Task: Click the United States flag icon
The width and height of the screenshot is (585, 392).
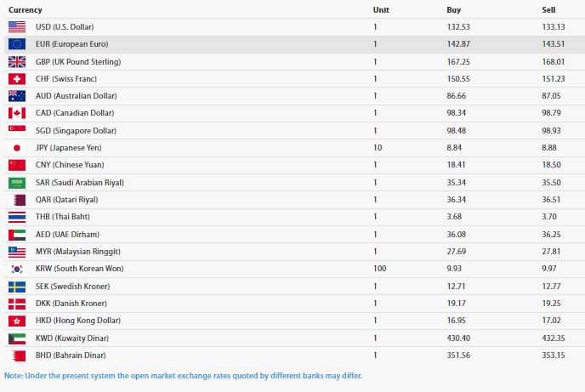Action: click(x=17, y=27)
